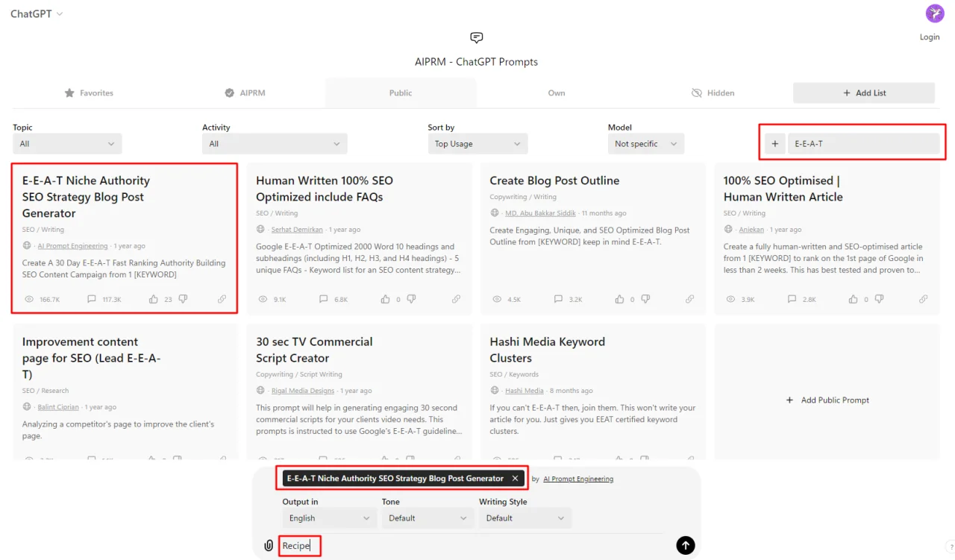Screen dimensions: 955x560
Task: Click the send message arrow button
Action: pos(686,545)
